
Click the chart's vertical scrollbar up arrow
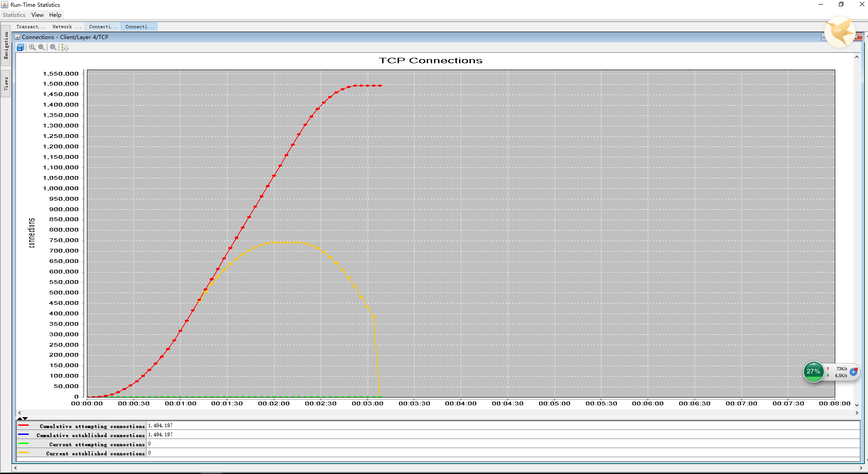tap(857, 57)
